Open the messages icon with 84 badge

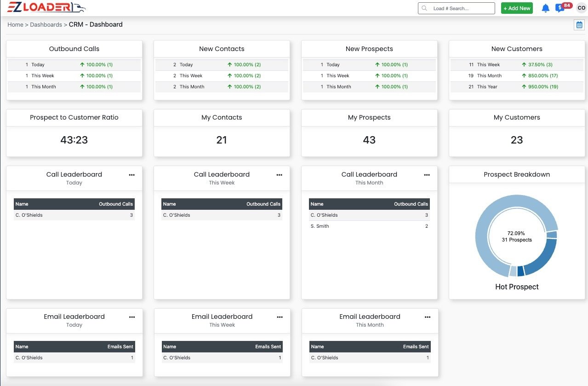click(x=560, y=8)
